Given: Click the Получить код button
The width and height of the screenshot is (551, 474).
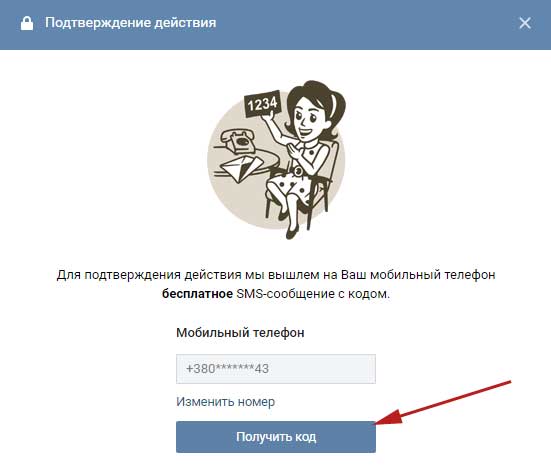Looking at the screenshot, I should point(276,437).
